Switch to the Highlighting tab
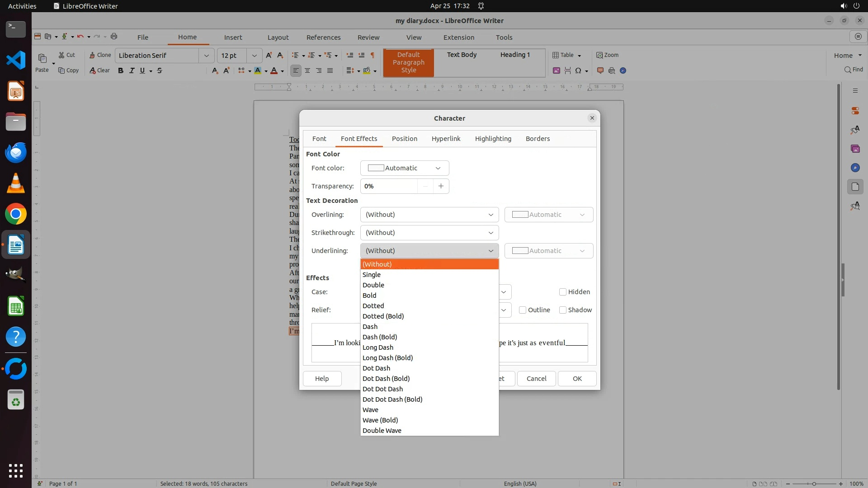The image size is (868, 488). (x=493, y=139)
